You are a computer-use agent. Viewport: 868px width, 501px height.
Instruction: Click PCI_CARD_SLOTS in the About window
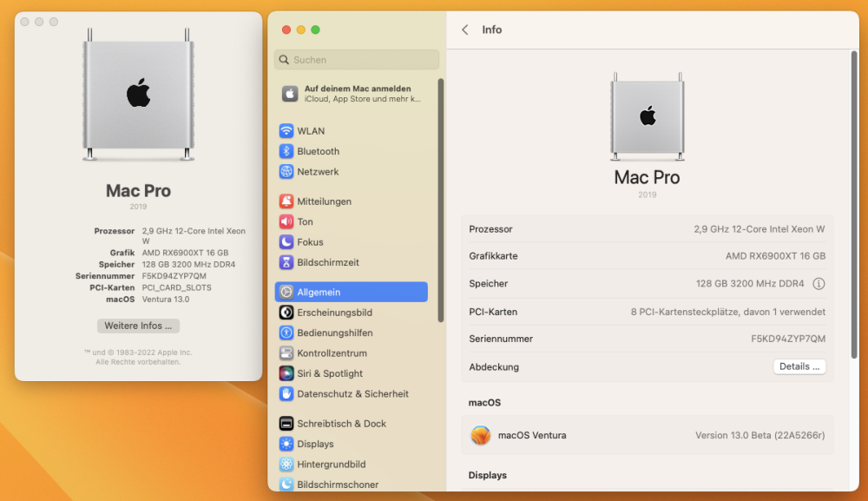tap(176, 288)
